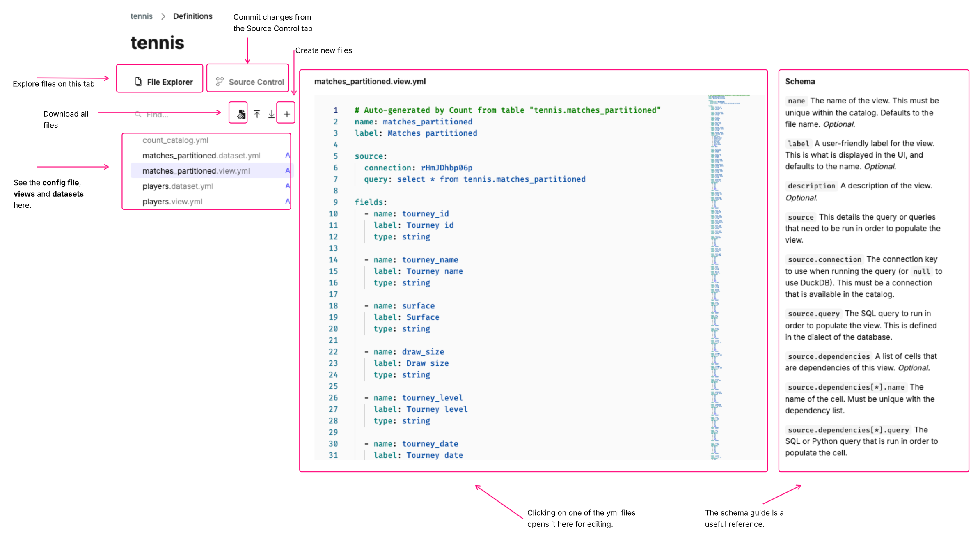The width and height of the screenshot is (980, 537).
Task: Click the file with target icon
Action: (x=241, y=114)
